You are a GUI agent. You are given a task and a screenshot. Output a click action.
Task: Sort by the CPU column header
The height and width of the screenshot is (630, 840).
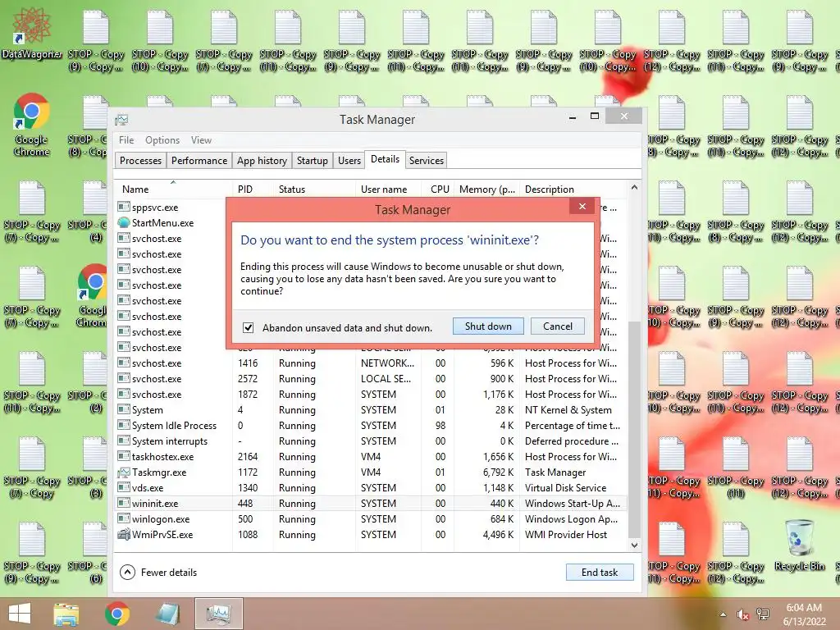coord(440,189)
